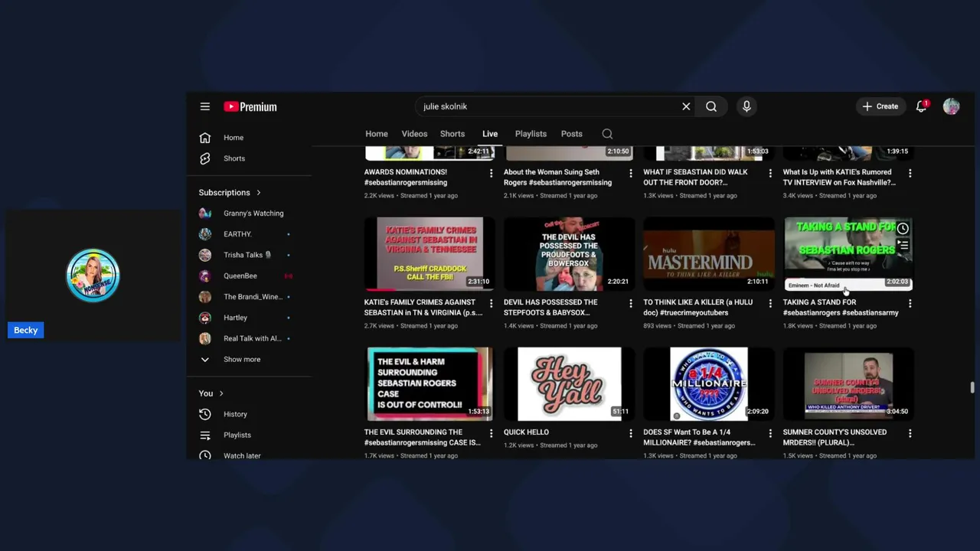This screenshot has height=551, width=980.
Task: Select the Live tab
Action: [x=490, y=134]
